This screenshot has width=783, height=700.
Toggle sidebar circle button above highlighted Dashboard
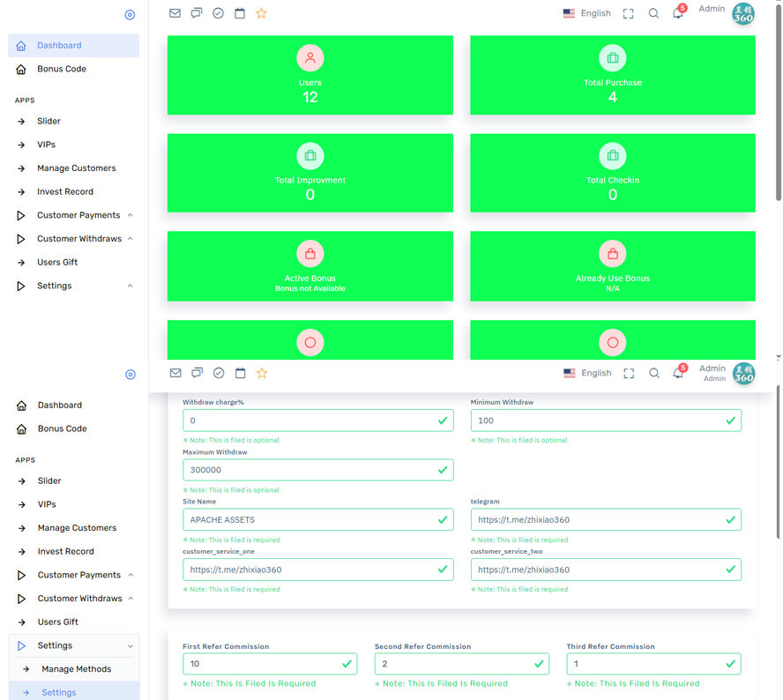point(130,15)
